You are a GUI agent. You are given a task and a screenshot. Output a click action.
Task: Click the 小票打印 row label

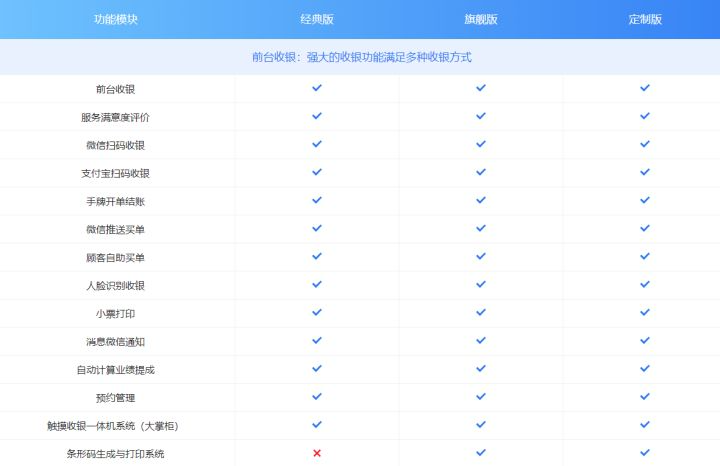pyautogui.click(x=115, y=314)
